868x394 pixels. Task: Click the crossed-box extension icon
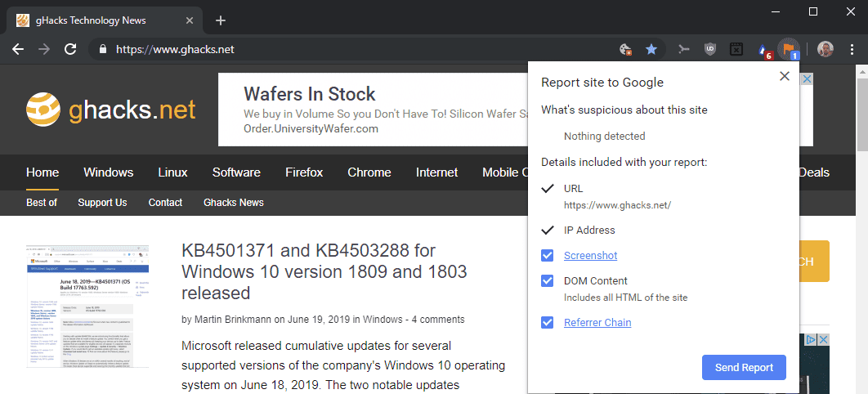click(x=736, y=49)
